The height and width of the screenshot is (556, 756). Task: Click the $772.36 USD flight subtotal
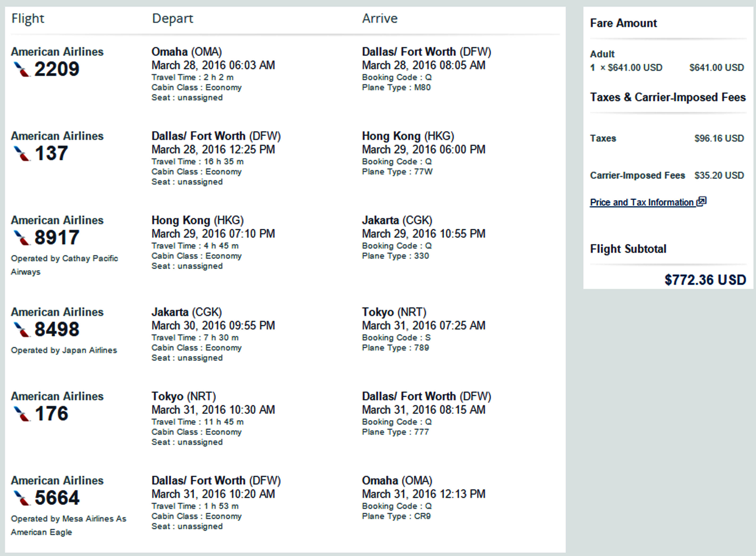tap(705, 280)
